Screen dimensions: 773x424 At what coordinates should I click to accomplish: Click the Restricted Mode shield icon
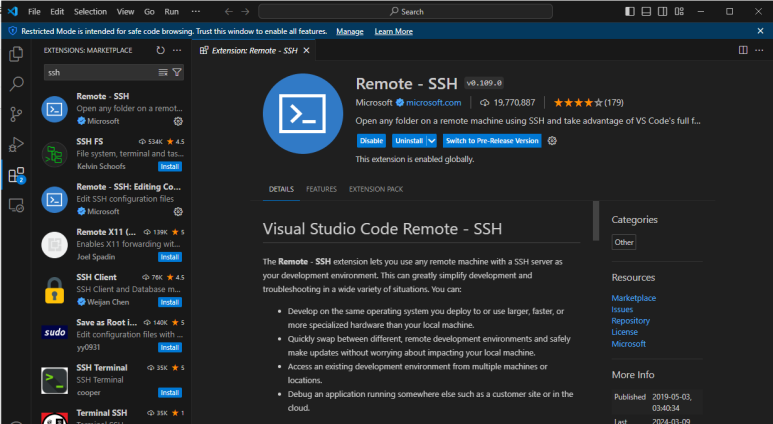tap(13, 31)
